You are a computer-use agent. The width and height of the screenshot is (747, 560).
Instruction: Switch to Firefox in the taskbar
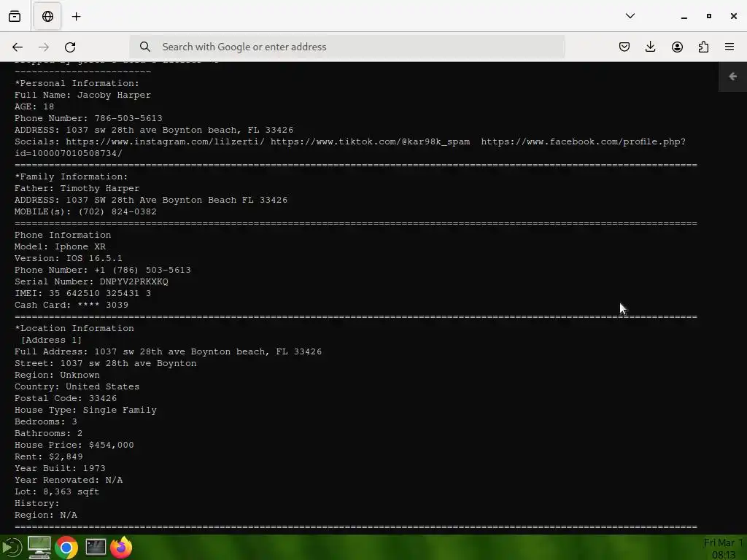click(x=121, y=547)
